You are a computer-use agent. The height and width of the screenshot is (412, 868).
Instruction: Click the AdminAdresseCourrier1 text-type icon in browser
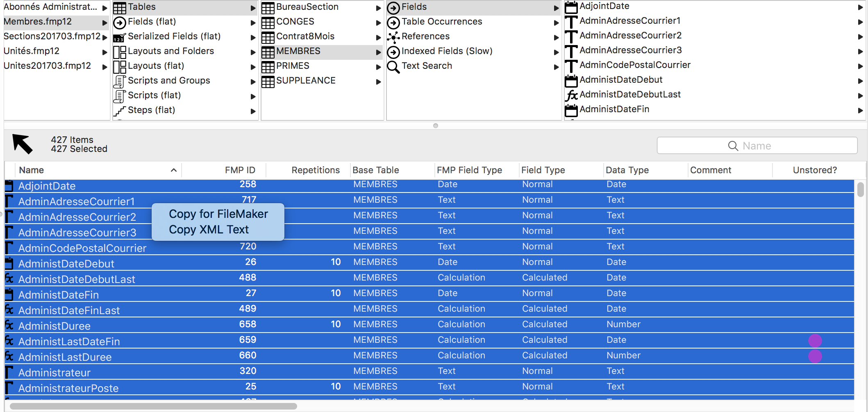pyautogui.click(x=571, y=22)
